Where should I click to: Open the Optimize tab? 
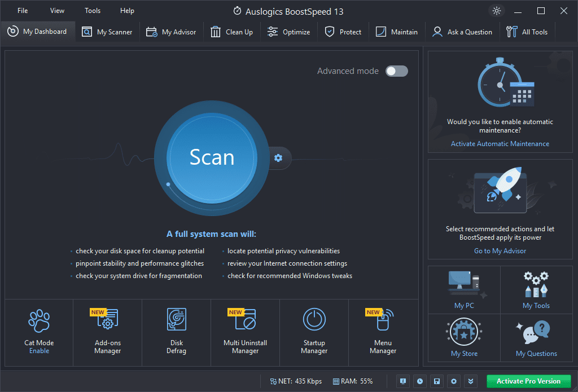(288, 32)
